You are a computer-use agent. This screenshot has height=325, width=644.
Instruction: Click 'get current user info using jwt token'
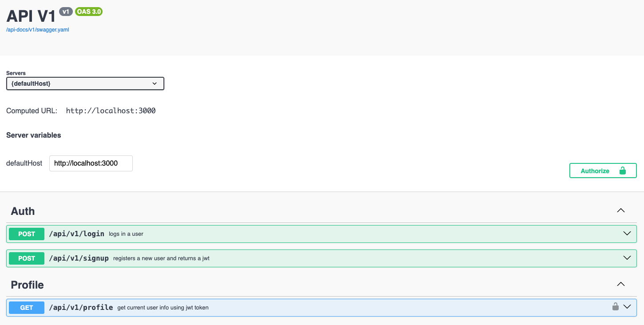click(163, 308)
